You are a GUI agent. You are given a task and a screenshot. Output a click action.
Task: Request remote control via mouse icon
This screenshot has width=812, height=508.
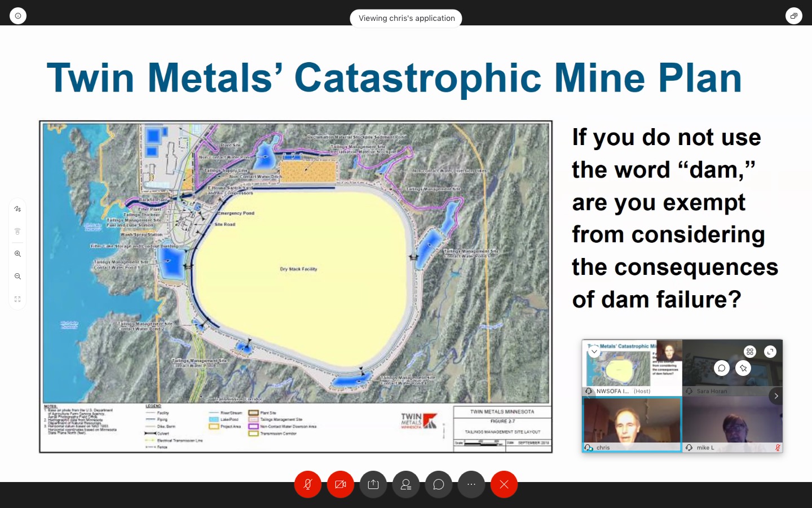coord(17,231)
